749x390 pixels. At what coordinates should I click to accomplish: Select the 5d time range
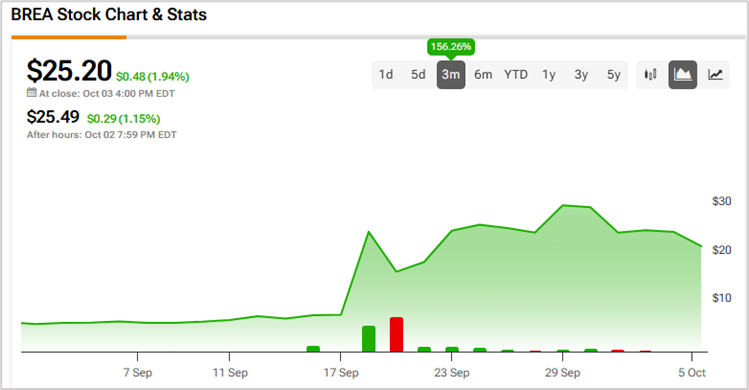tap(418, 75)
